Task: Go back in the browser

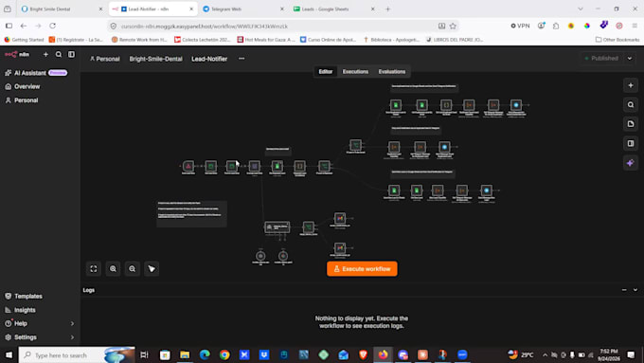Action: coord(24,26)
